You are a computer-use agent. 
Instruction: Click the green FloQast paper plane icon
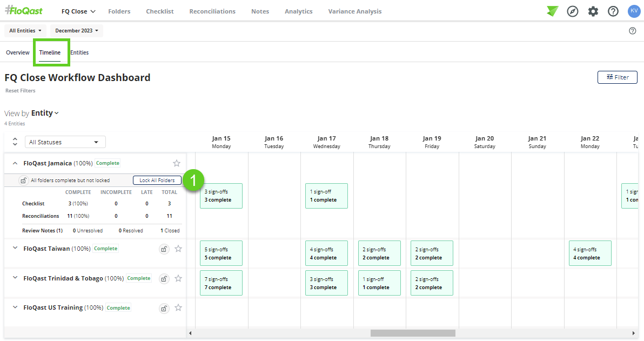552,11
